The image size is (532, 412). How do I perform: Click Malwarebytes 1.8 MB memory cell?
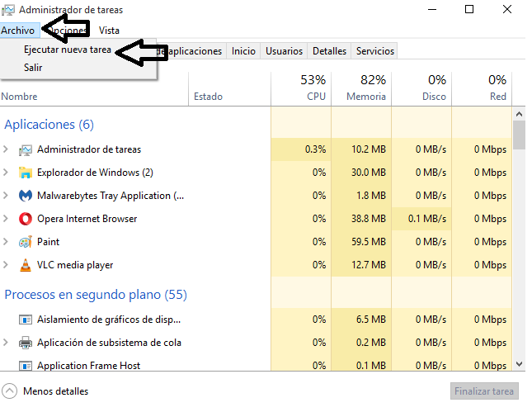361,196
